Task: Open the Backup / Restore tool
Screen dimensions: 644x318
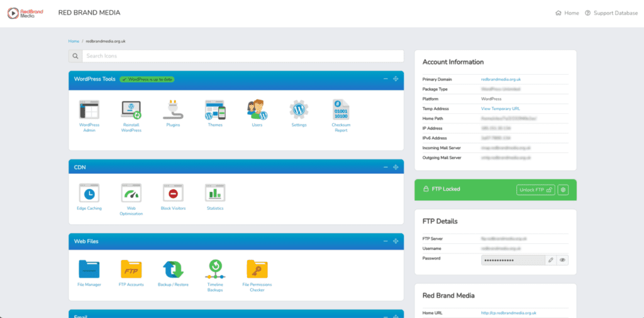Action: [x=173, y=269]
